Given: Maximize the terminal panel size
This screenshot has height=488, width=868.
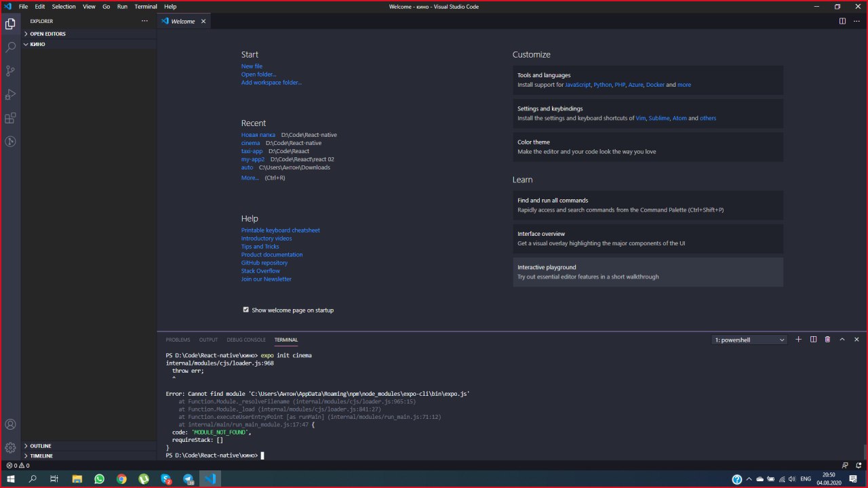Looking at the screenshot, I should pyautogui.click(x=842, y=340).
